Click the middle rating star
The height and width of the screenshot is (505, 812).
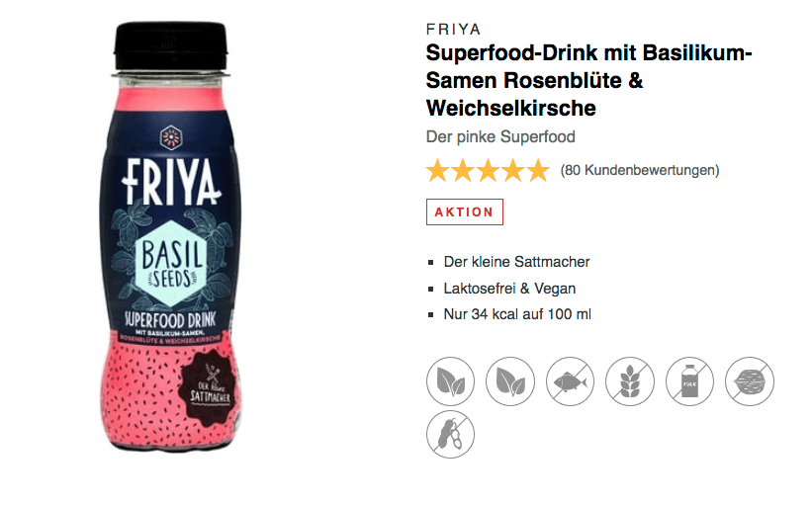[488, 170]
